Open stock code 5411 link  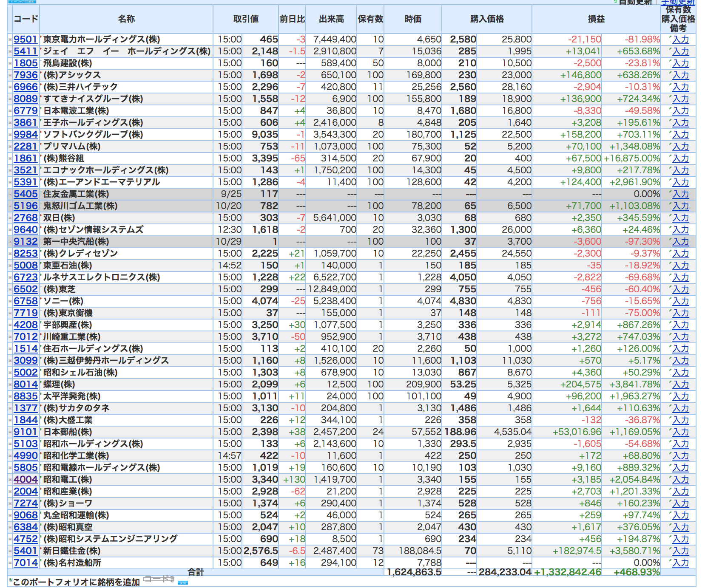26,51
